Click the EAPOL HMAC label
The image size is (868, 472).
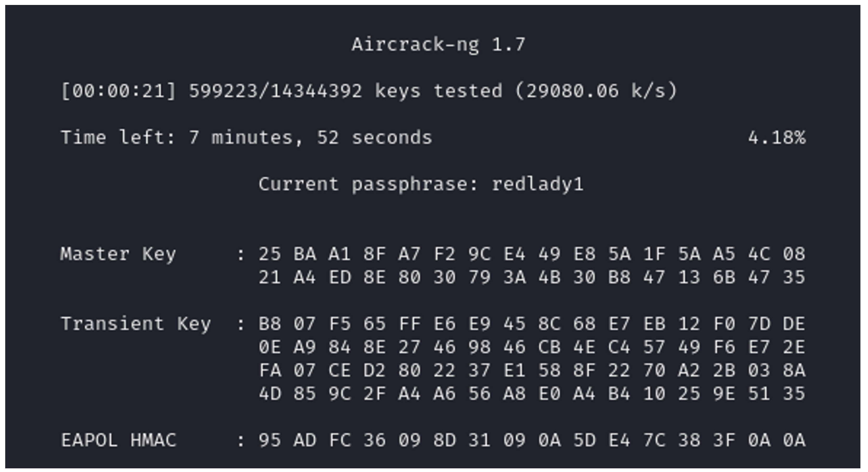coord(119,440)
